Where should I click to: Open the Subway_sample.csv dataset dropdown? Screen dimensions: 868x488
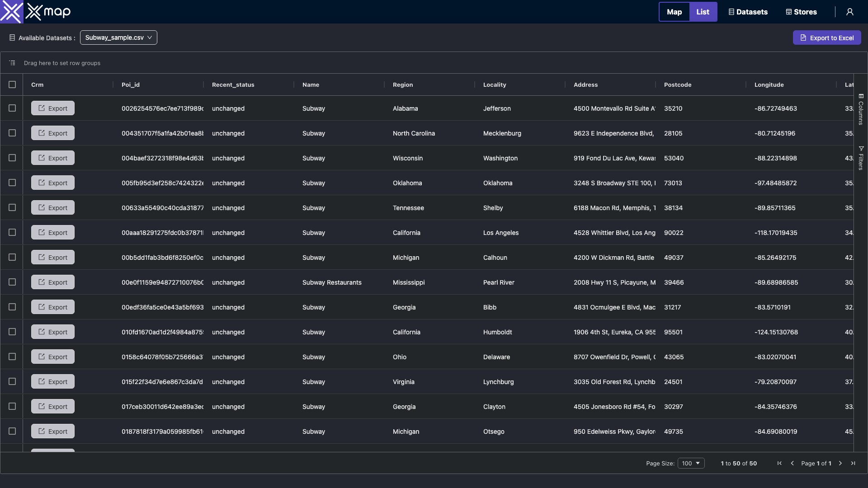(118, 38)
